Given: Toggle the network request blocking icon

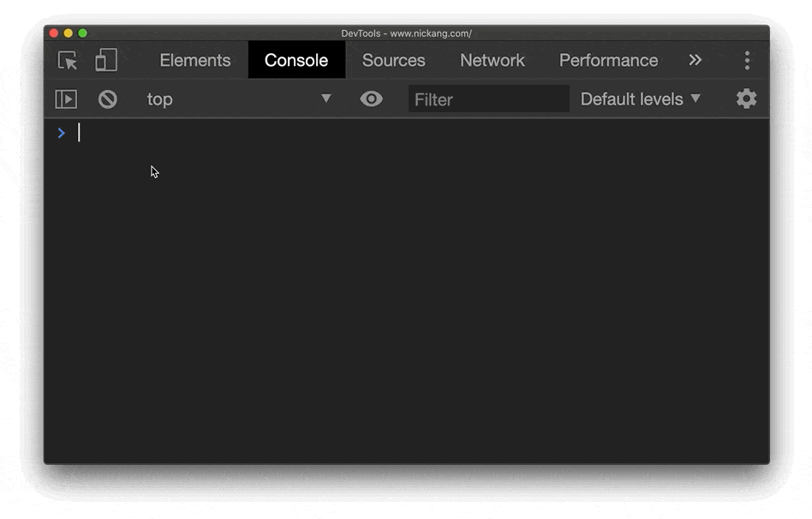Looking at the screenshot, I should (x=107, y=98).
